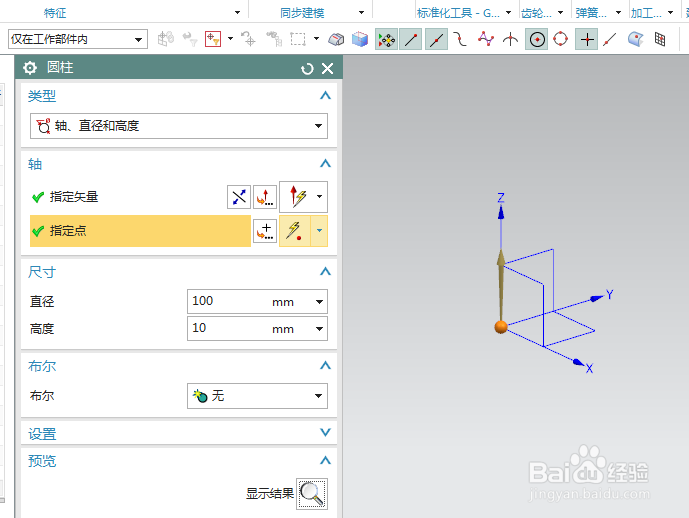The height and width of the screenshot is (518, 689).
Task: Toggle the Mid Point snap
Action: pyautogui.click(x=436, y=39)
